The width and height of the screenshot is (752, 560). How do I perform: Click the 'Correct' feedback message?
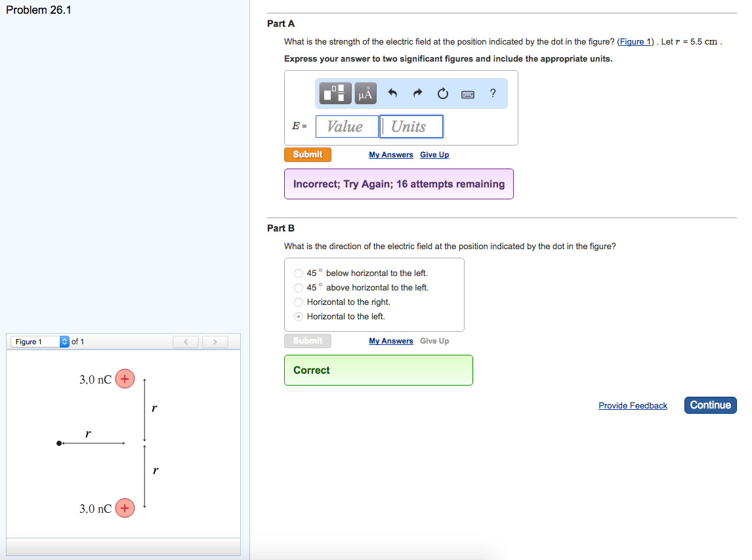click(379, 370)
